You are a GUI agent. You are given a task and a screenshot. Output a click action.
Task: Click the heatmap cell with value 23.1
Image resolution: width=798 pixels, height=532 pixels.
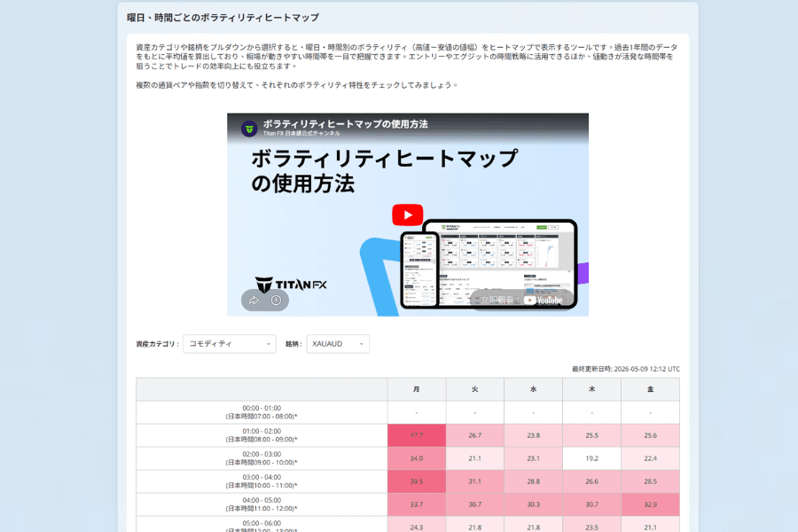pos(534,458)
